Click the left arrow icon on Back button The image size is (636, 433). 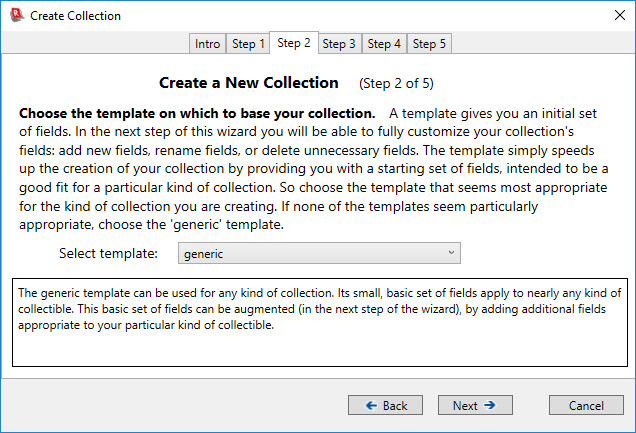click(x=371, y=405)
